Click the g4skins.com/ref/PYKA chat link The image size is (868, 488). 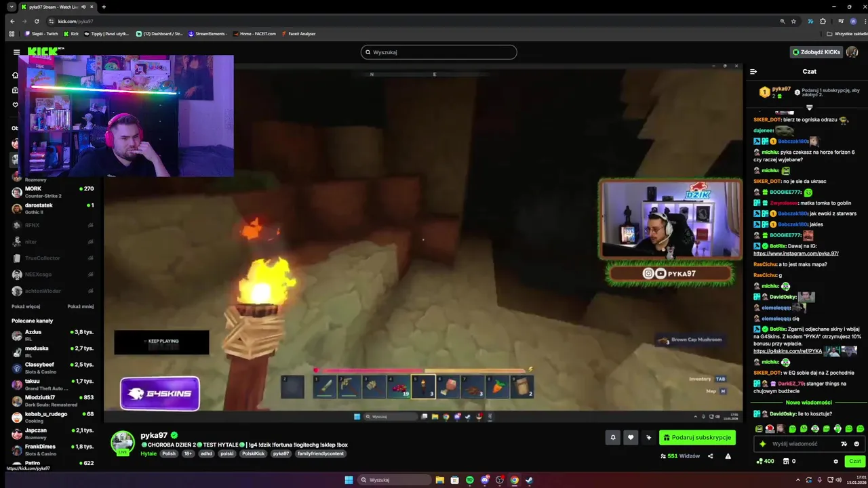pyautogui.click(x=787, y=351)
